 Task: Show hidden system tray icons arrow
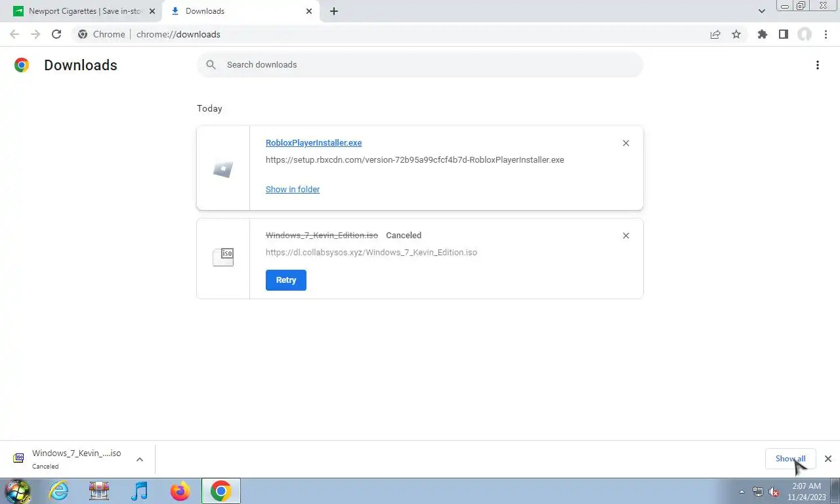coord(742,492)
